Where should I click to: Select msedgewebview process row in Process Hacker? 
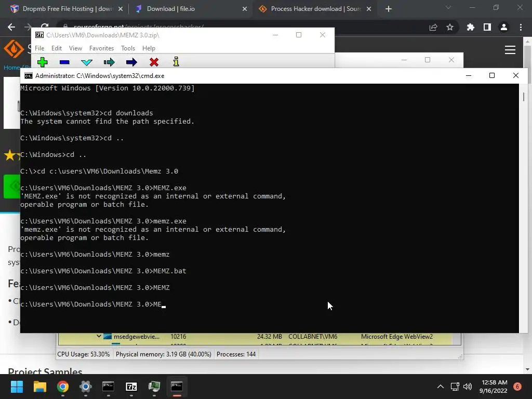tap(255, 337)
